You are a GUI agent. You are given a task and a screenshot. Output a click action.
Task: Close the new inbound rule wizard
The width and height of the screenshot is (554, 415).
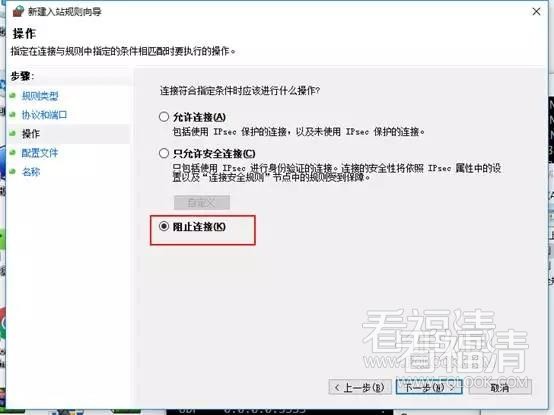pos(536,12)
